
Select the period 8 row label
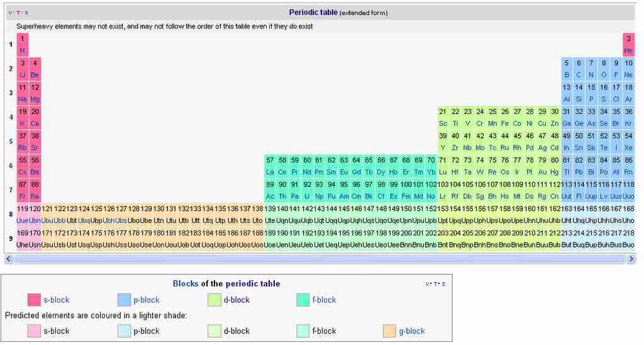click(x=10, y=215)
